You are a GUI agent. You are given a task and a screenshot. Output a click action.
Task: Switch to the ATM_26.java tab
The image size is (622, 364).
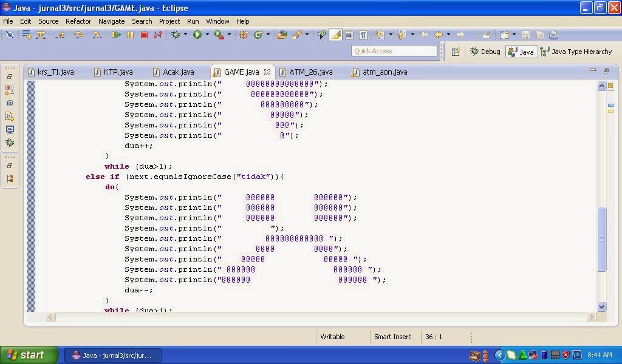pos(310,72)
